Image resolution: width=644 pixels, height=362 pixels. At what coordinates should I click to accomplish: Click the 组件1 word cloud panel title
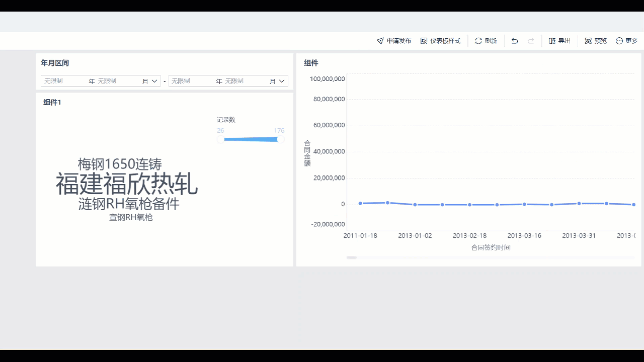pyautogui.click(x=52, y=102)
